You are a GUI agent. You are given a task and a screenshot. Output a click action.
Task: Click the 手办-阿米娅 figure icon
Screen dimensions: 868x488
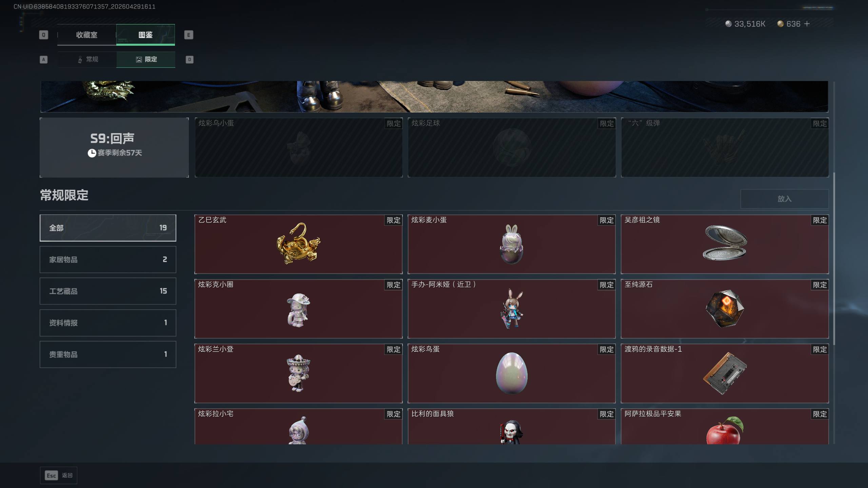tap(511, 308)
